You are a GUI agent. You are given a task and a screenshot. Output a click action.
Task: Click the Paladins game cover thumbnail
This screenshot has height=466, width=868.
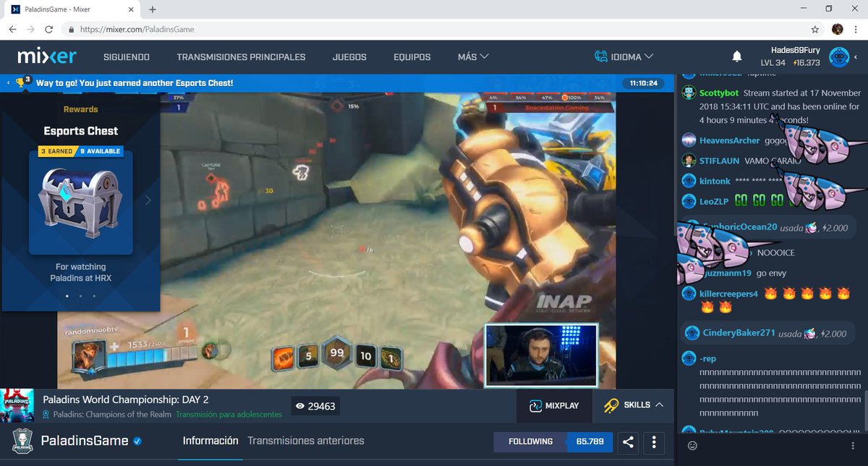pos(17,406)
